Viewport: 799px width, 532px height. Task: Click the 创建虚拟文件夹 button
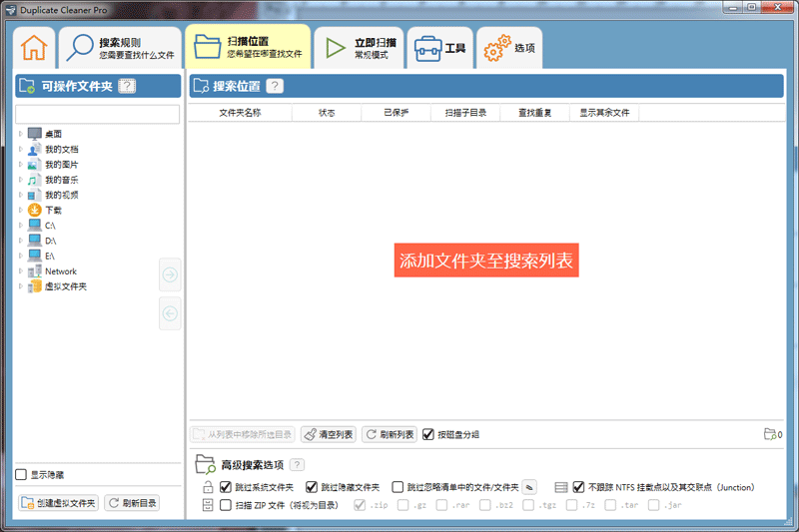tap(58, 503)
